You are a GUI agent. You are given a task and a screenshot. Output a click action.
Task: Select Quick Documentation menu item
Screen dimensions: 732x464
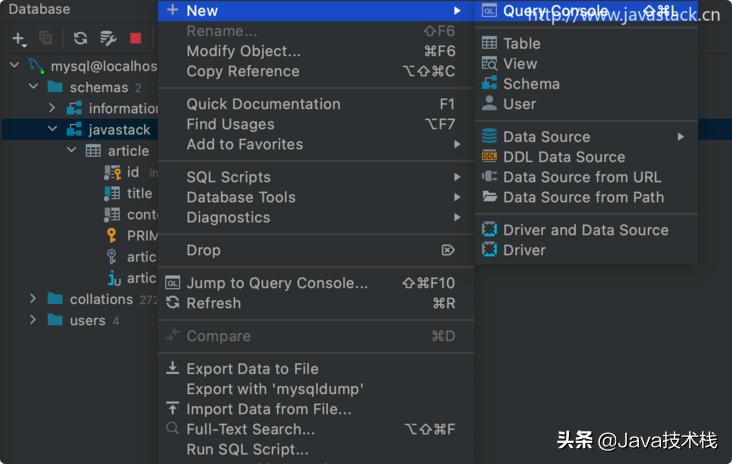click(316, 104)
